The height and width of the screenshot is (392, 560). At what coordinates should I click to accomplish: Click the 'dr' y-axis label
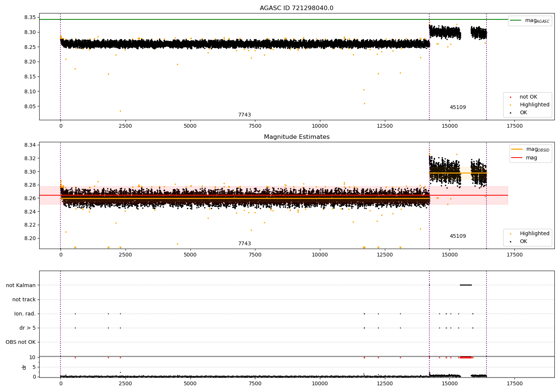24,367
